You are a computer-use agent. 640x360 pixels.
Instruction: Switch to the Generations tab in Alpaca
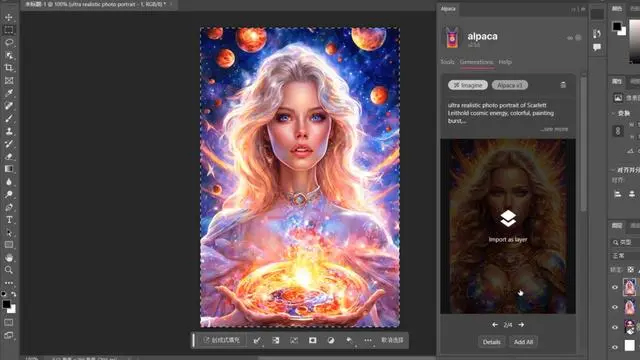tap(476, 62)
